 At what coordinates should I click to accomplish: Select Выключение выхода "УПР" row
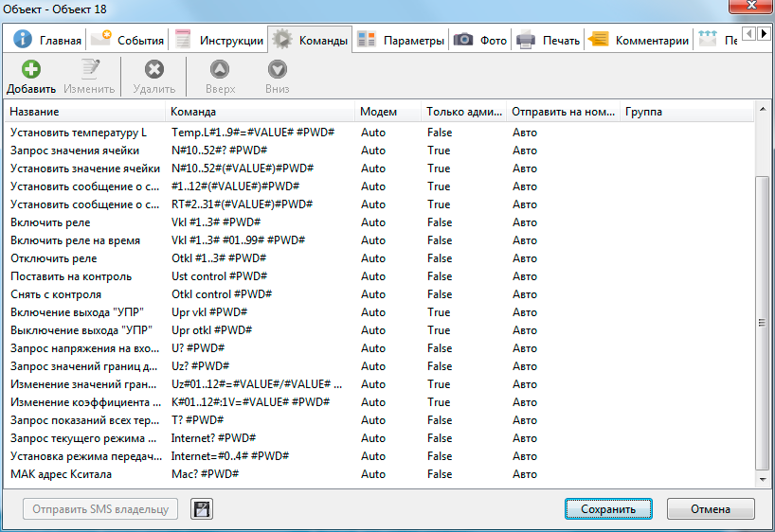[x=379, y=330]
